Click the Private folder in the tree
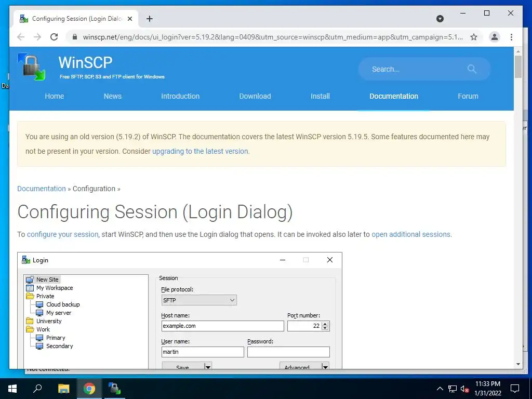Image resolution: width=532 pixels, height=399 pixels. tap(41, 296)
